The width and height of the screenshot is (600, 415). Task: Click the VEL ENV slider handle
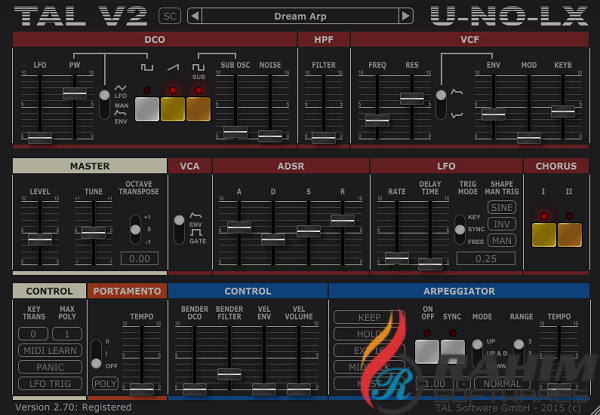264,389
